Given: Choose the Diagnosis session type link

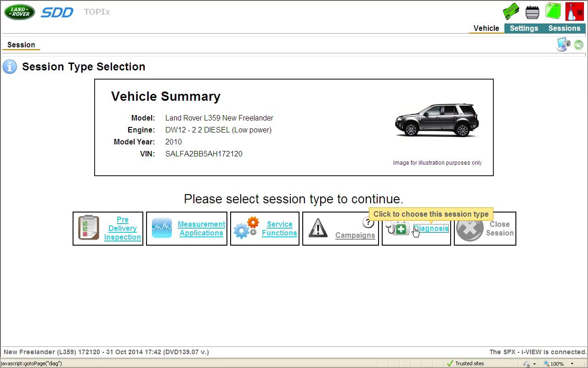Looking at the screenshot, I should [432, 229].
